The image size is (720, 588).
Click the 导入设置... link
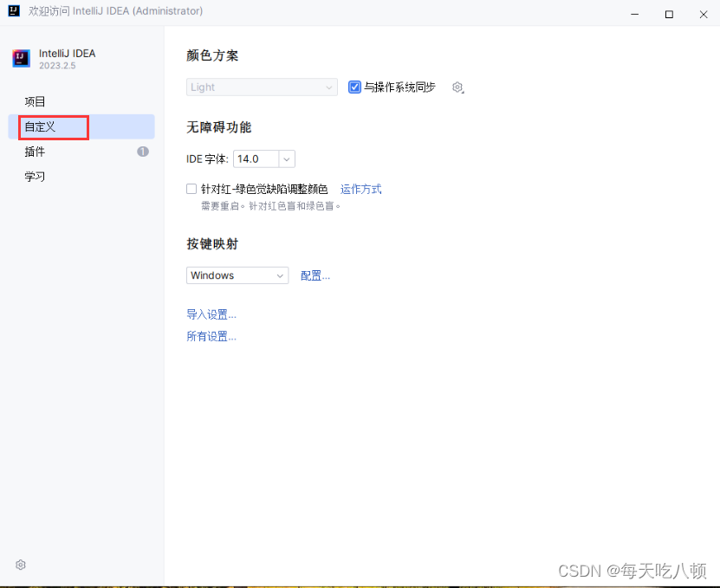211,314
